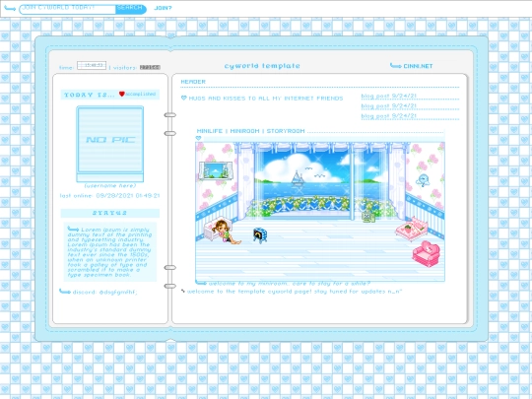
Task: Click the 'accomplished' mood text
Action: 141,94
